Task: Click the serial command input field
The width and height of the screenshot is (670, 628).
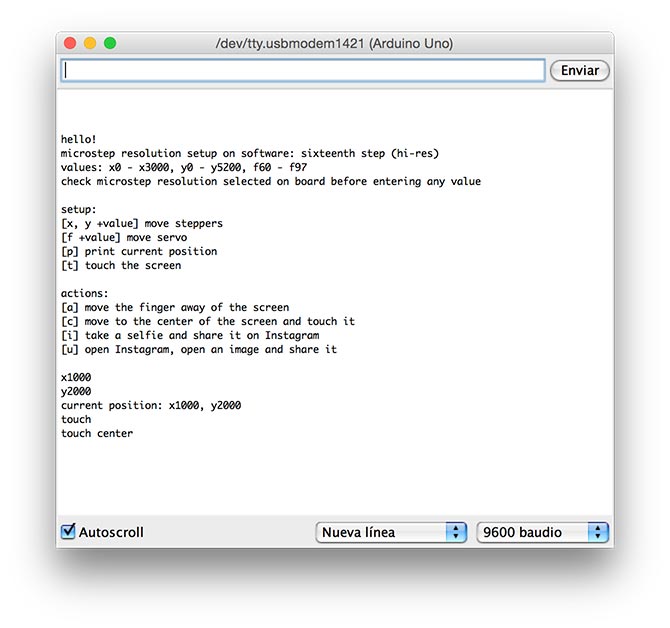Action: [x=303, y=70]
